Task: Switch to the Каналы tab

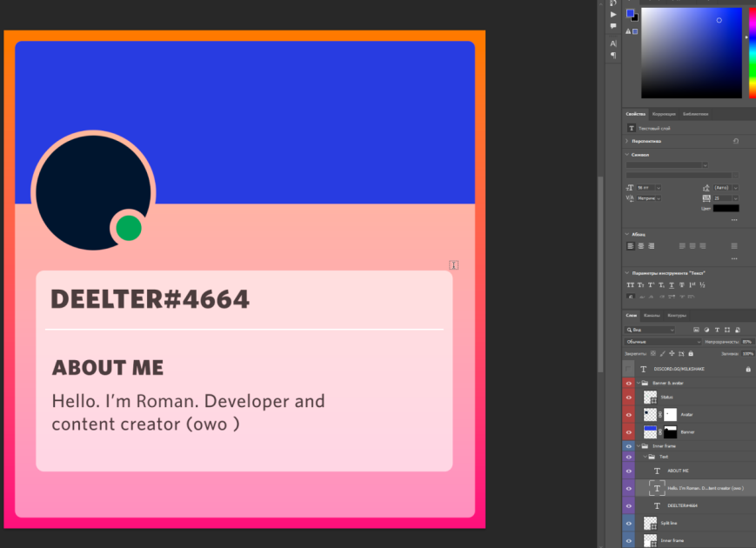Action: point(652,316)
